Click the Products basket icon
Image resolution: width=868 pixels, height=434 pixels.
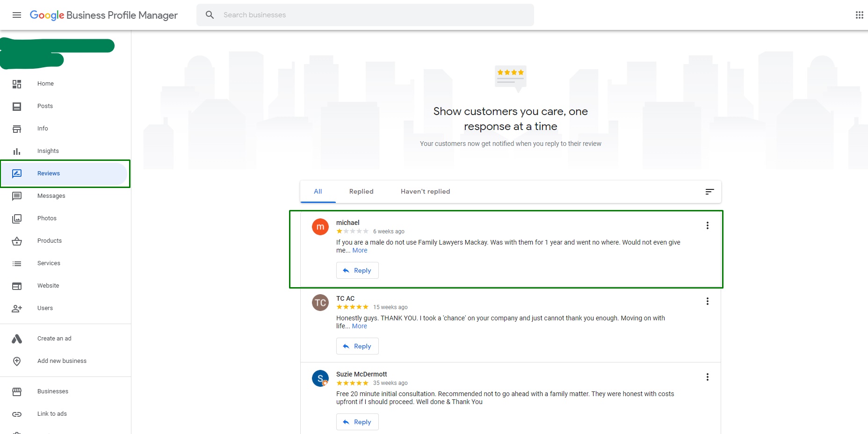[x=17, y=241]
